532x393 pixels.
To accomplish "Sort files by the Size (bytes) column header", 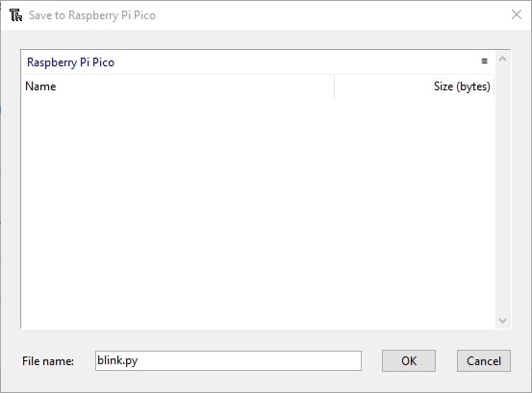I will point(415,86).
